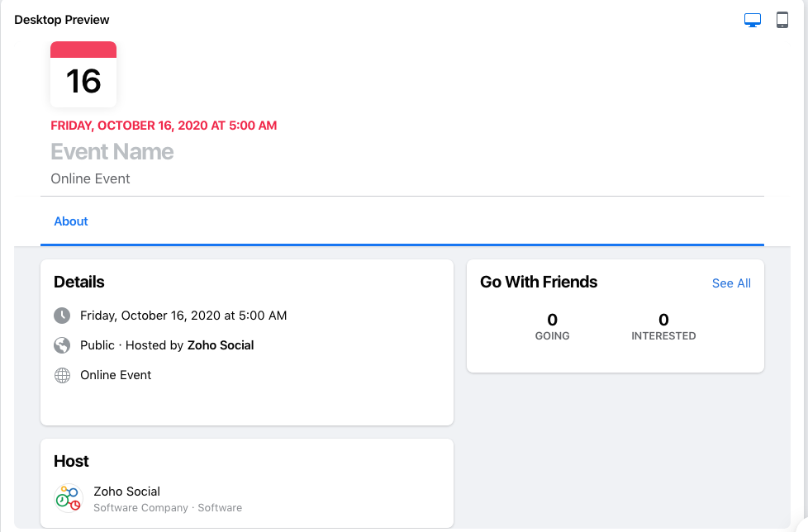Image resolution: width=808 pixels, height=532 pixels.
Task: Click Zoho Social name under Host
Action: tap(126, 492)
